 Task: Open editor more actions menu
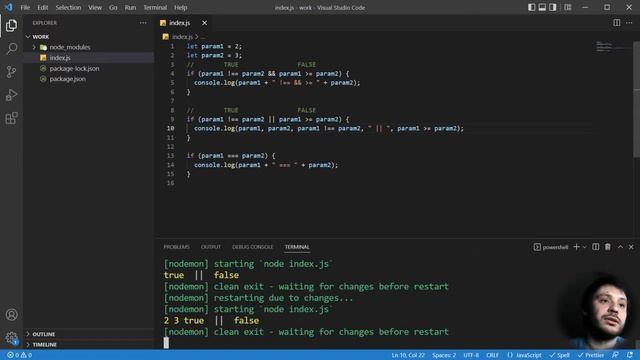click(x=629, y=23)
